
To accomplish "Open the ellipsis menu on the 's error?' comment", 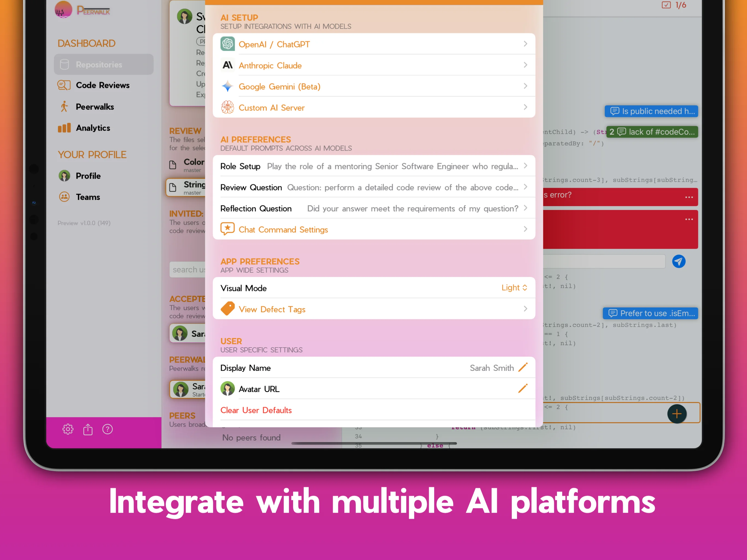I will click(689, 197).
